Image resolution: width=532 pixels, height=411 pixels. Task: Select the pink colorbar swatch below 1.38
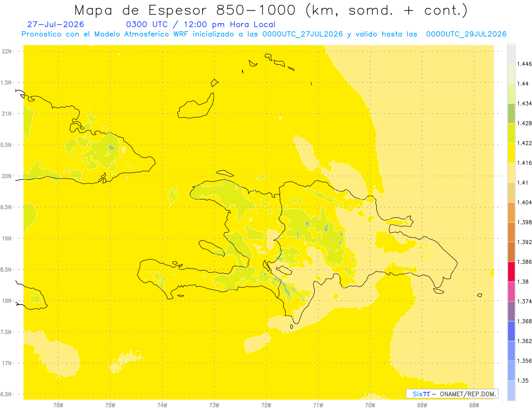511,291
